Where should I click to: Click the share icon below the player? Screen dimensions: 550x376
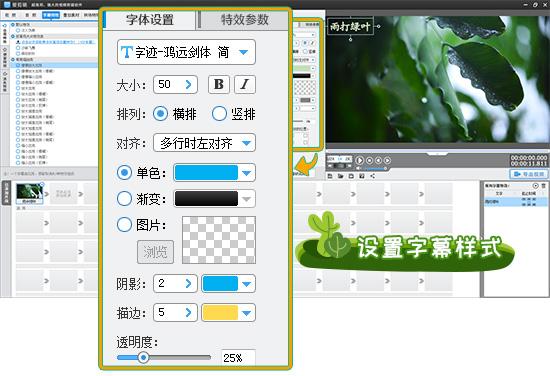click(373, 176)
